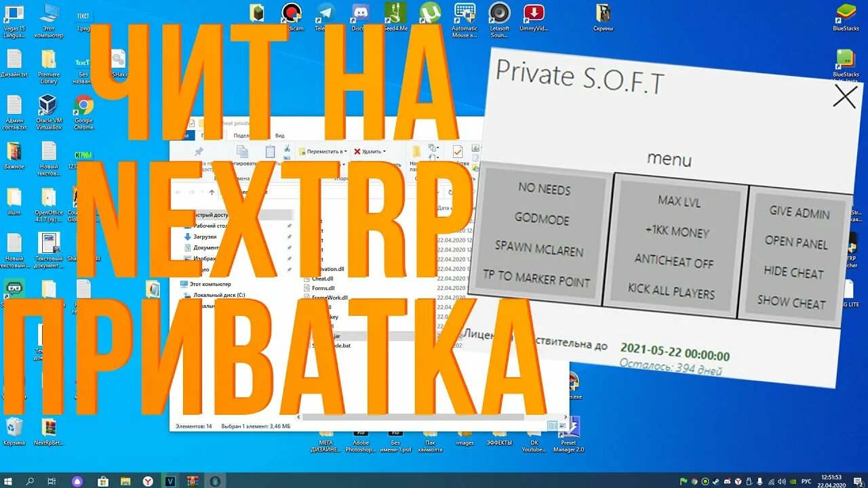This screenshot has height=488, width=868.
Task: Open the Seed4.Me desktop shortcut
Action: coord(395,18)
